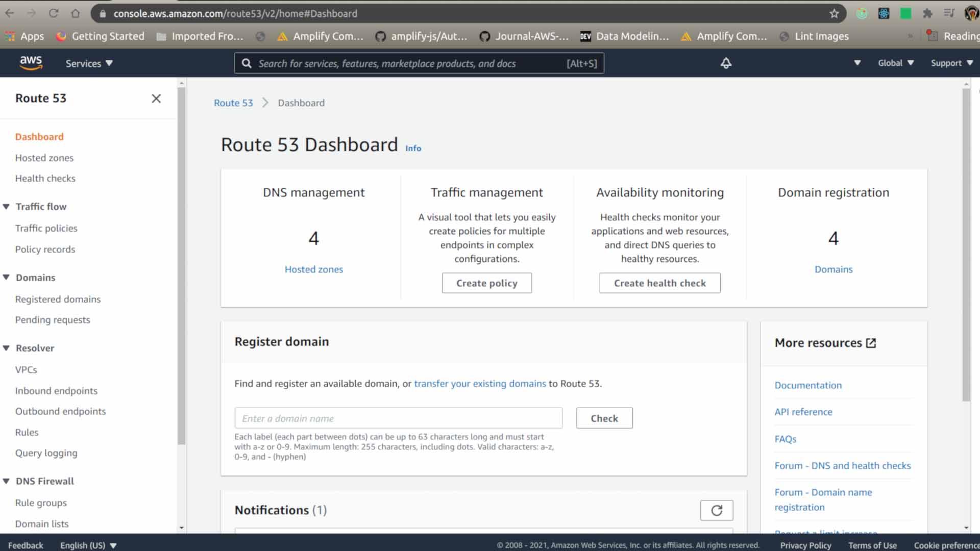Screen dimensions: 980x551
Task: Open the notifications bell icon
Action: click(726, 63)
